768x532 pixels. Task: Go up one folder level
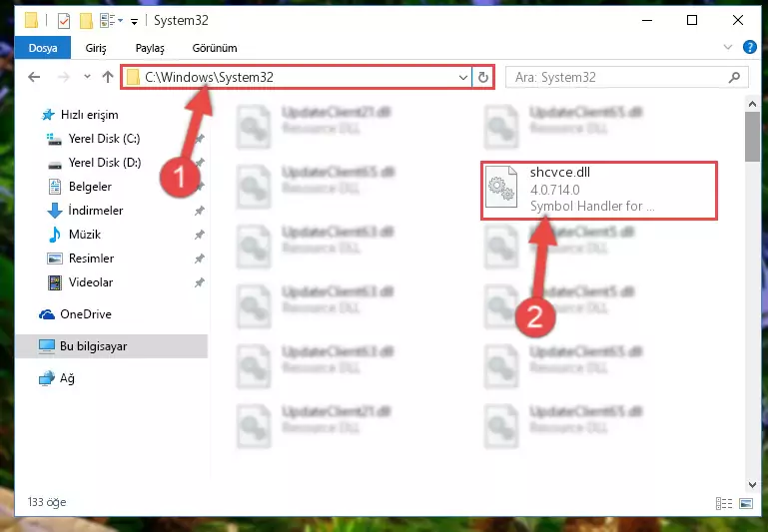(x=108, y=77)
